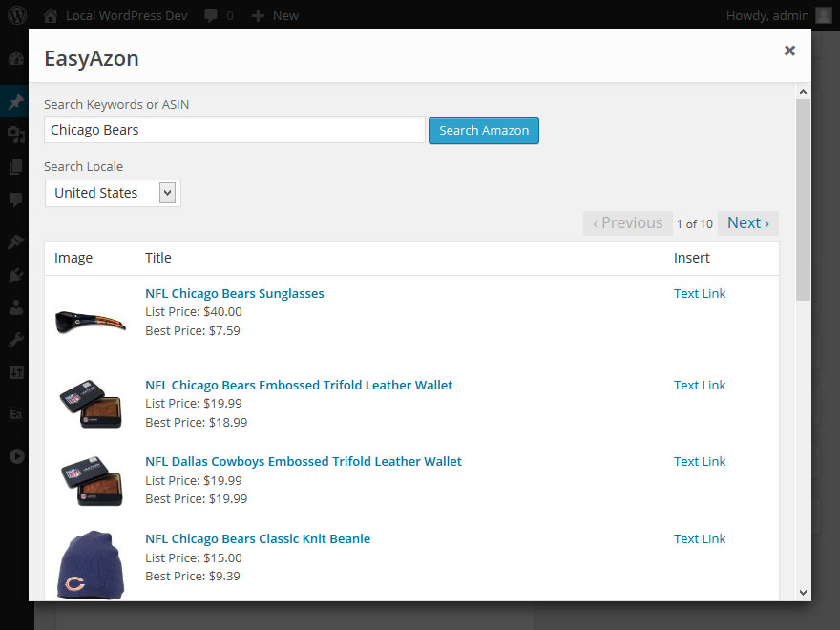Screen dimensions: 840x630
Task: Open the comments bubble in the admin bar
Action: point(211,15)
